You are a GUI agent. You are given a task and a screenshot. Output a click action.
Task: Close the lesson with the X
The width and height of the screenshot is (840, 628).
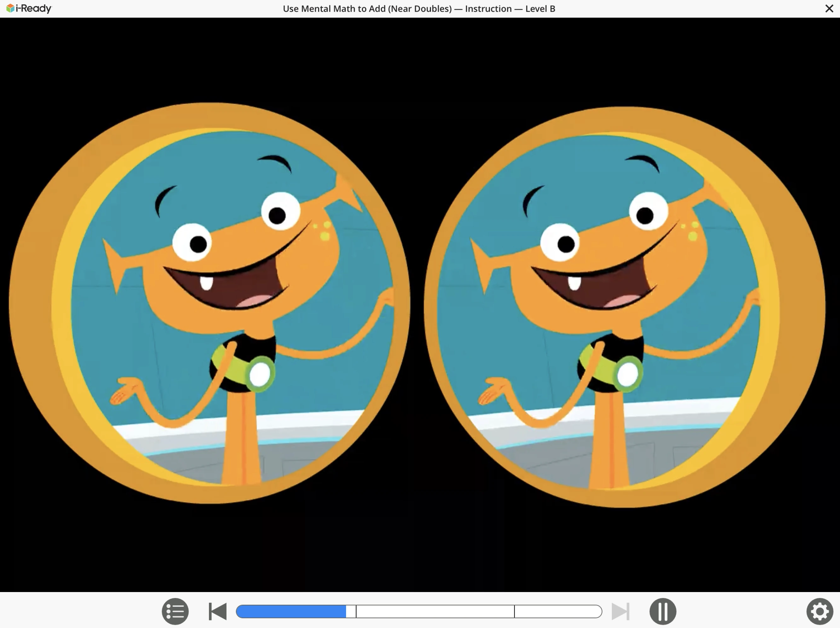click(x=829, y=8)
